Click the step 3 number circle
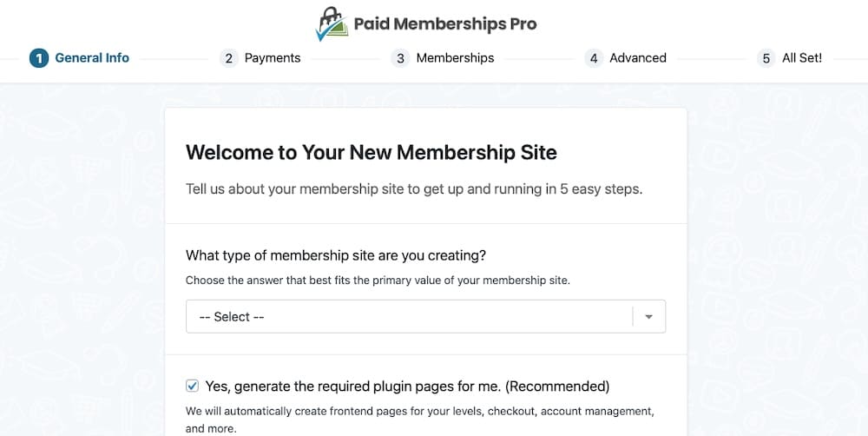Viewport: 868px width, 436px height. pyautogui.click(x=400, y=58)
